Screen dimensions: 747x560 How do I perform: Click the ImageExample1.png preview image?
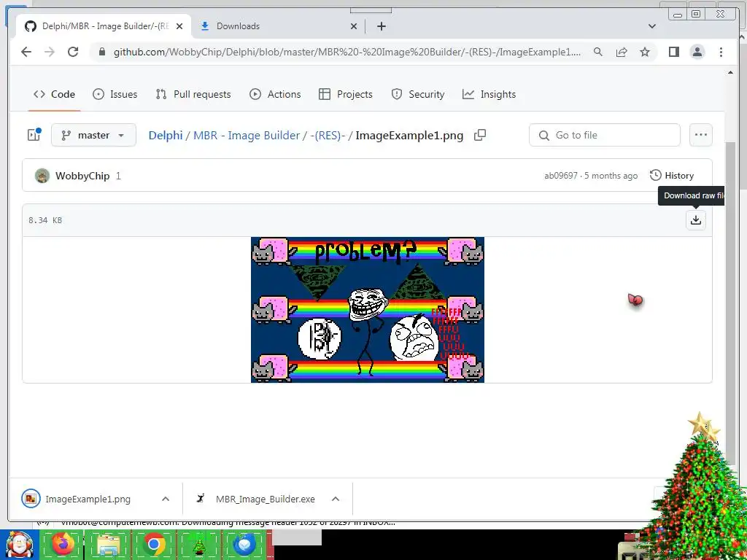coord(368,309)
